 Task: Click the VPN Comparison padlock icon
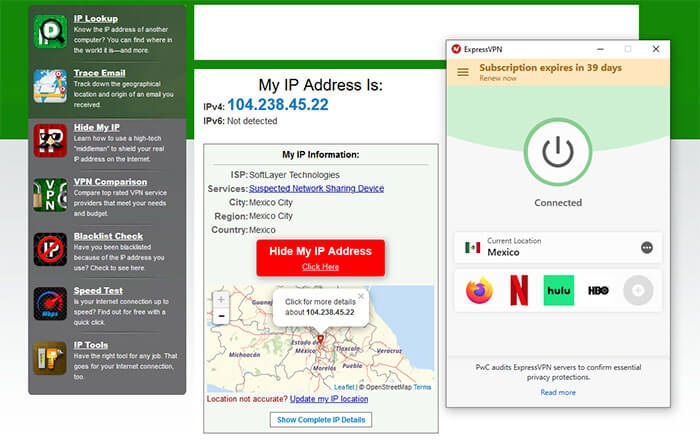(x=50, y=195)
